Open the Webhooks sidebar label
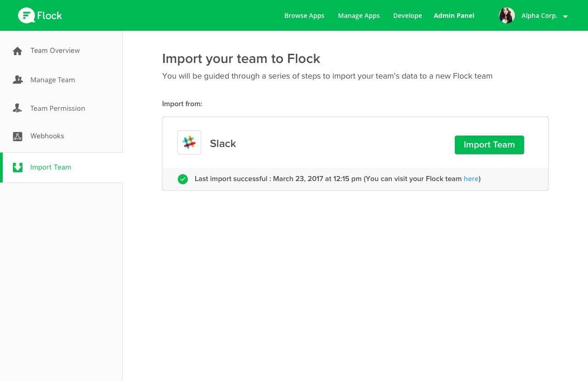The height and width of the screenshot is (381, 588). point(47,136)
